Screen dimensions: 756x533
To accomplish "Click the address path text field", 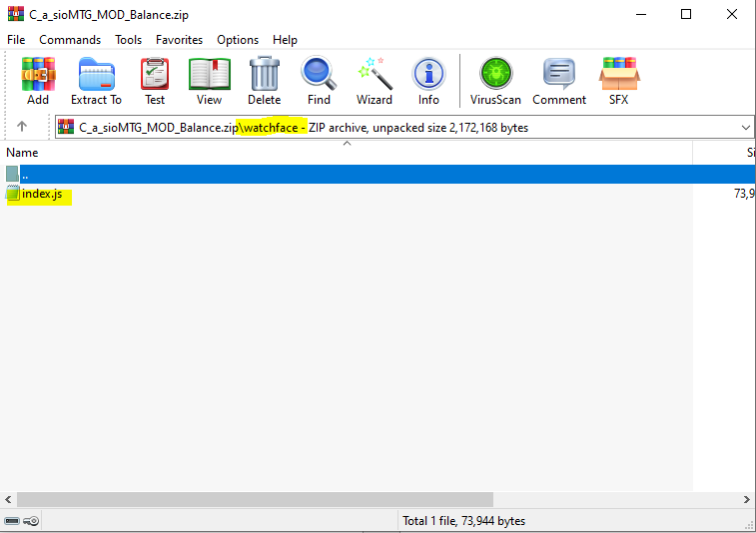I will 404,127.
